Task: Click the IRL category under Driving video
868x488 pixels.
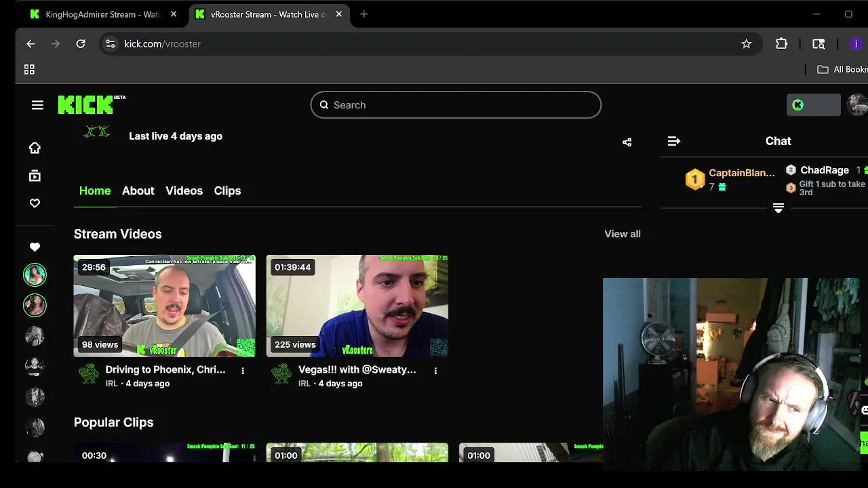Action: [112, 384]
